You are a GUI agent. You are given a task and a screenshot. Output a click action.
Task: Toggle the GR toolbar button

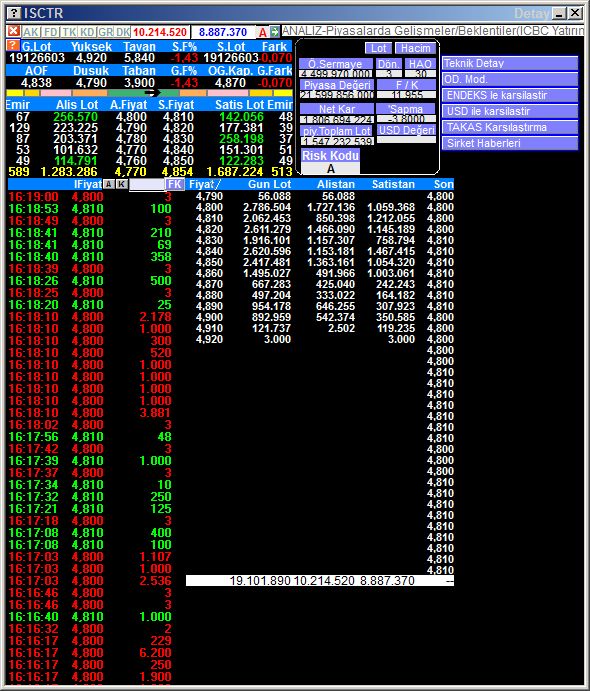pyautogui.click(x=105, y=32)
